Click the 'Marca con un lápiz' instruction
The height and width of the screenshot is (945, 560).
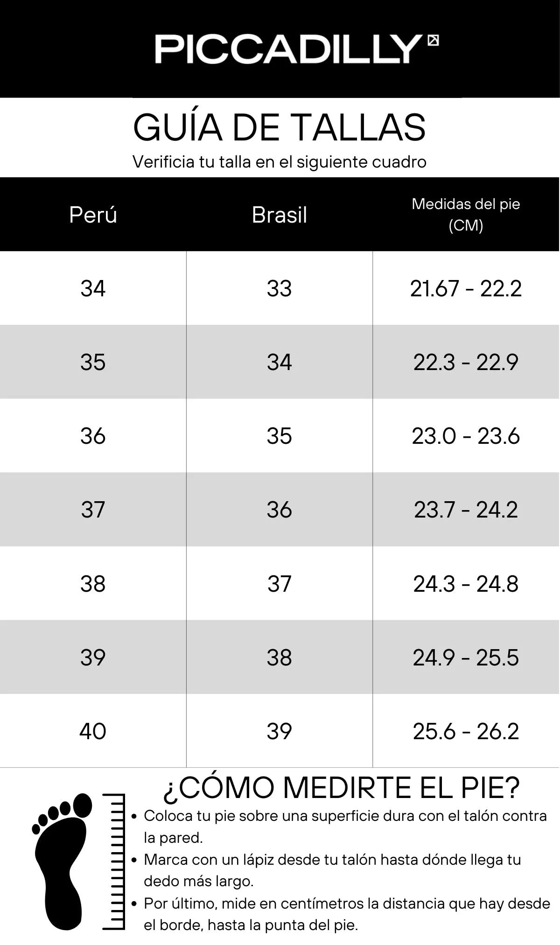point(332,870)
